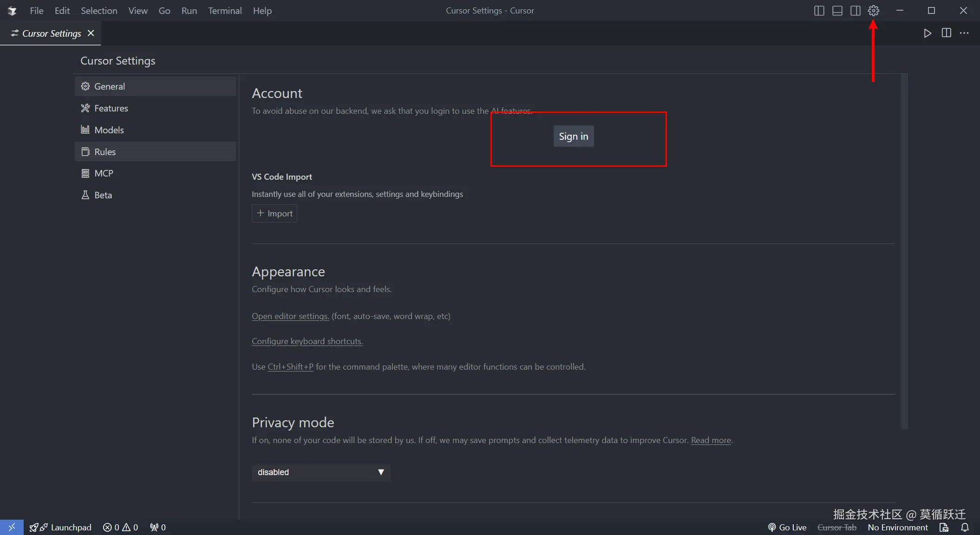Viewport: 980px width, 535px height.
Task: Toggle Cursor Tab in status bar
Action: click(836, 527)
